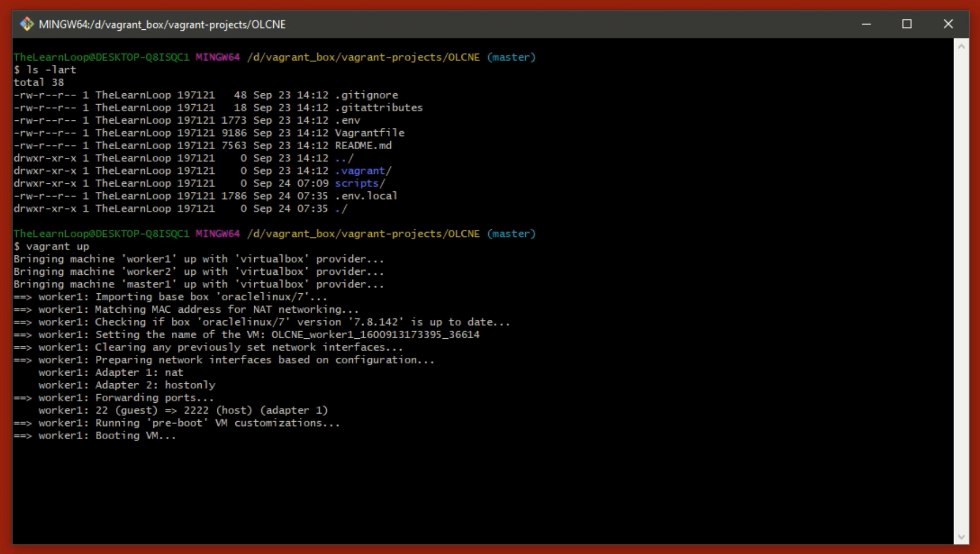
Task: Click the first magenta 'MINGW64' prompt label
Action: [218, 57]
